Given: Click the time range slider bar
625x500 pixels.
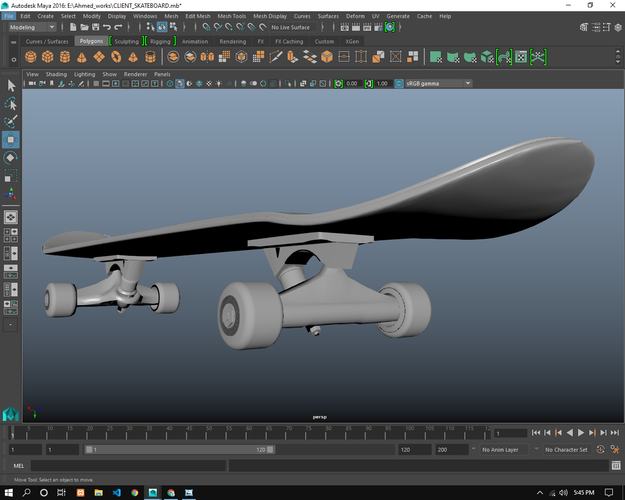Looking at the screenshot, I should [179, 450].
